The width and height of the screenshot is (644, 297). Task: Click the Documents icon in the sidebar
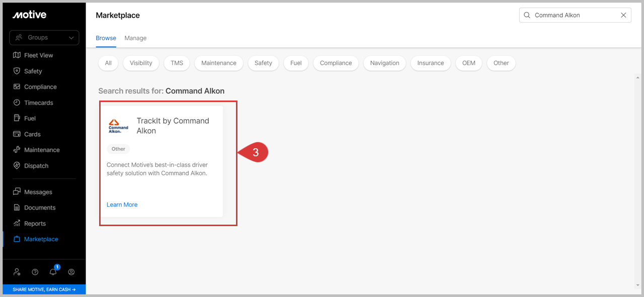[17, 208]
